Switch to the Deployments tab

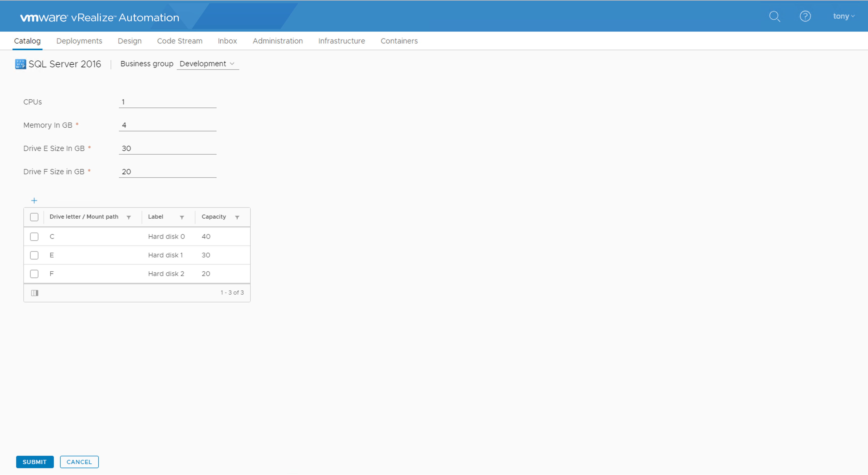pyautogui.click(x=79, y=41)
